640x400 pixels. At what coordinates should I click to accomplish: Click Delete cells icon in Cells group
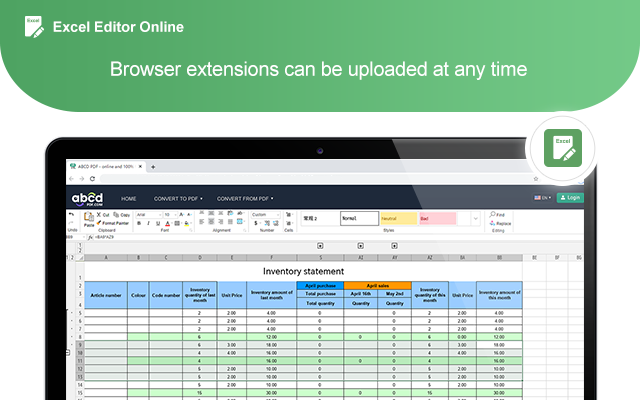point(289,223)
